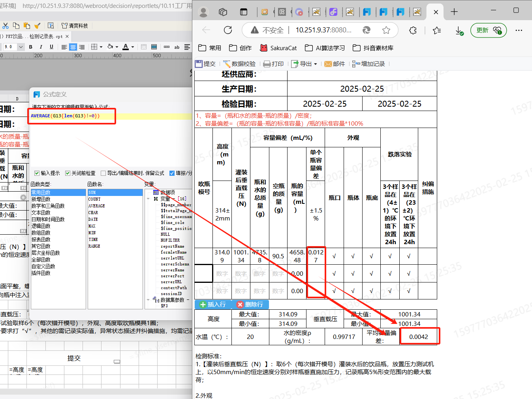This screenshot has width=532, height=399.
Task: Open the border style dropdown arrow
Action: [101, 47]
